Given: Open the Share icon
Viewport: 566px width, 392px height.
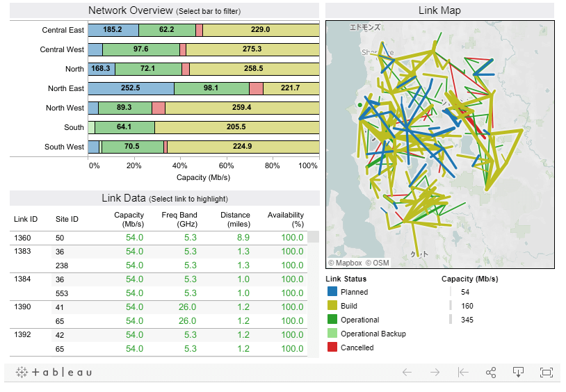Looking at the screenshot, I should pos(491,372).
